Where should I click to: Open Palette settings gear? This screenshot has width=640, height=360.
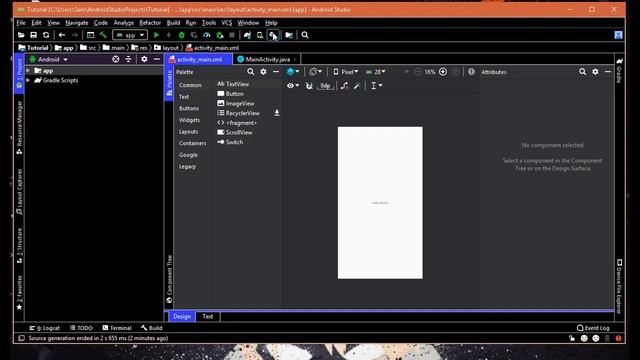click(263, 72)
